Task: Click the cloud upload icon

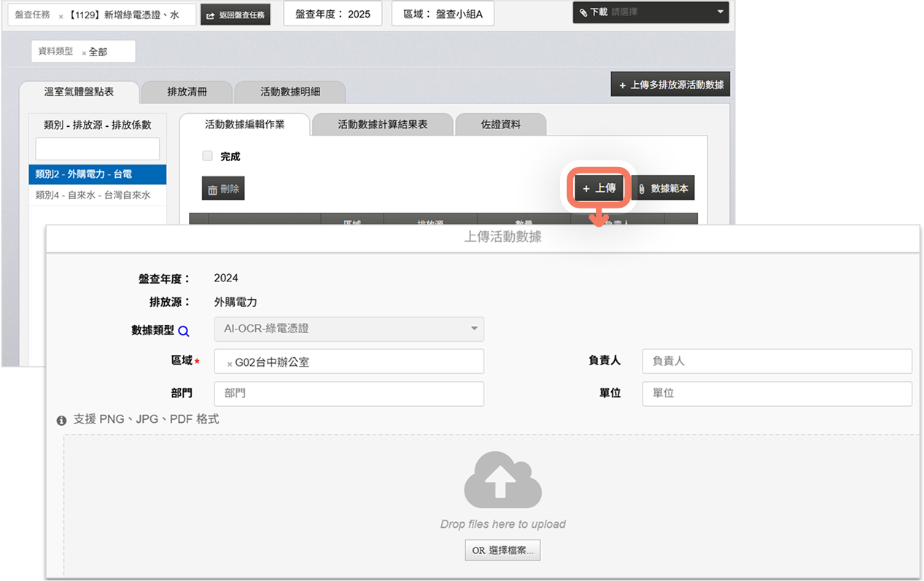Action: tap(502, 480)
